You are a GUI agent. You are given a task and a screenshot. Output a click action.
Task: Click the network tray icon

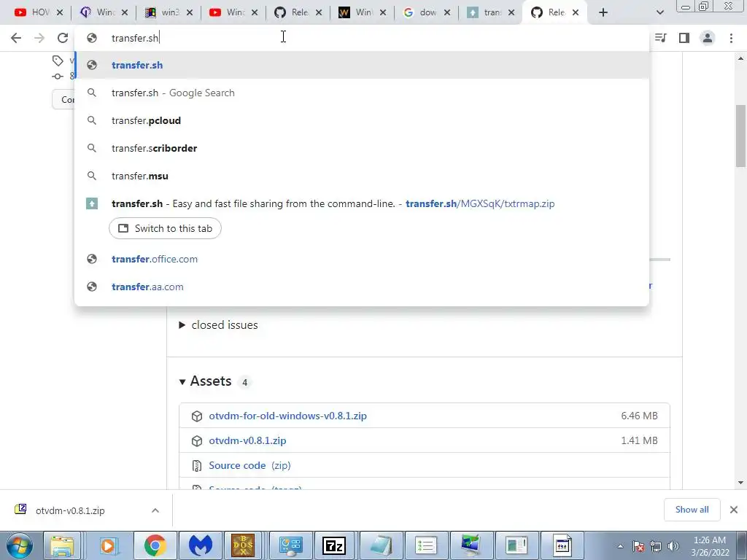(656, 546)
